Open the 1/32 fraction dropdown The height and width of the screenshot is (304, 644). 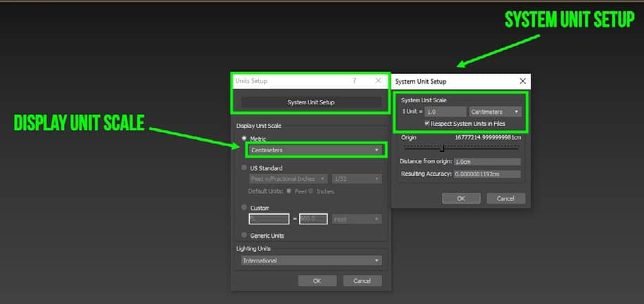click(x=356, y=179)
